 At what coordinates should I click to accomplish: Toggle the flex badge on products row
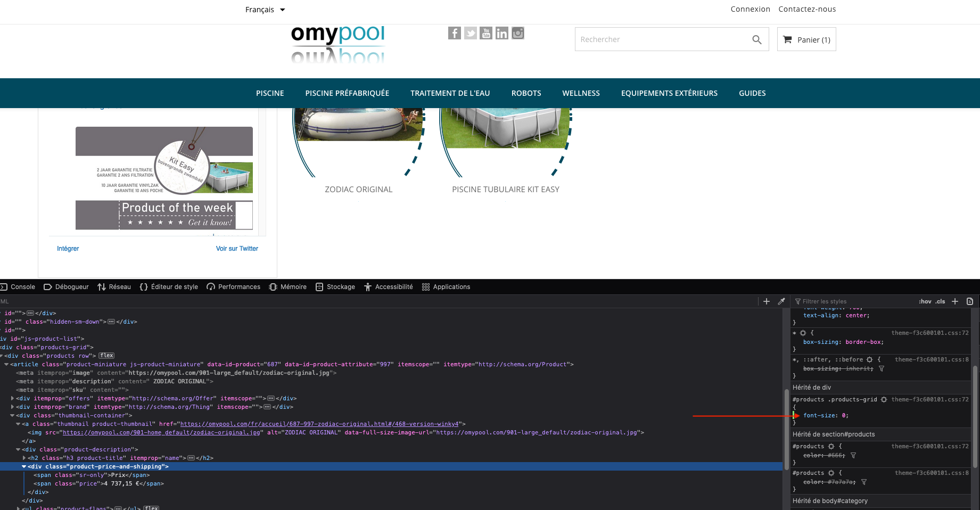[x=106, y=356]
